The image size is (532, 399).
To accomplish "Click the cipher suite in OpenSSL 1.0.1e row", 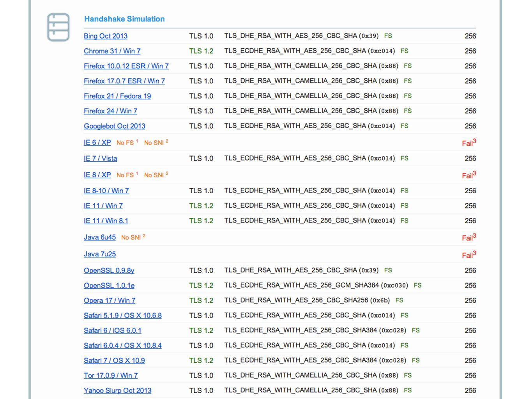I will coord(316,285).
